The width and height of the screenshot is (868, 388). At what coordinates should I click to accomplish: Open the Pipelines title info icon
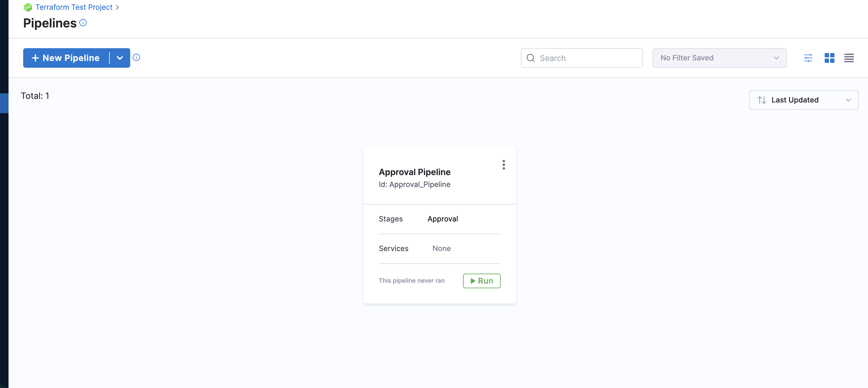83,23
